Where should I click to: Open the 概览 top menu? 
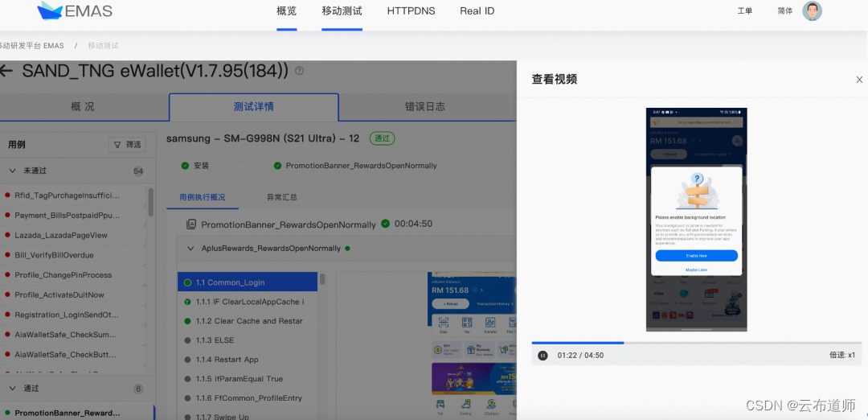287,11
